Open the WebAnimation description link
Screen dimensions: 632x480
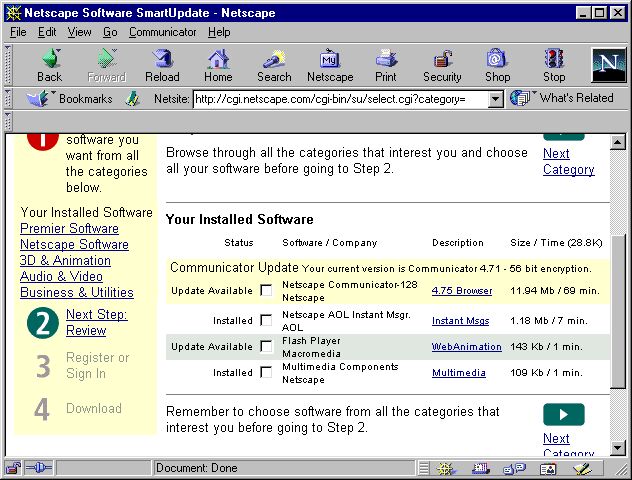click(x=467, y=347)
